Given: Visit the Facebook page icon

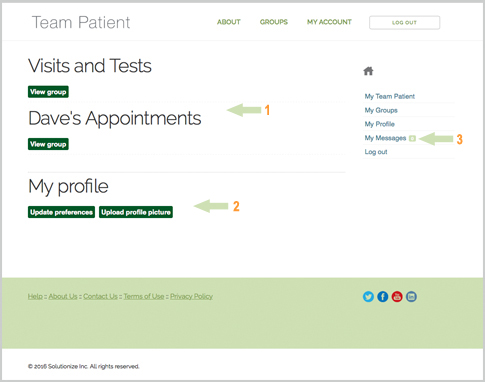Looking at the screenshot, I should (383, 297).
